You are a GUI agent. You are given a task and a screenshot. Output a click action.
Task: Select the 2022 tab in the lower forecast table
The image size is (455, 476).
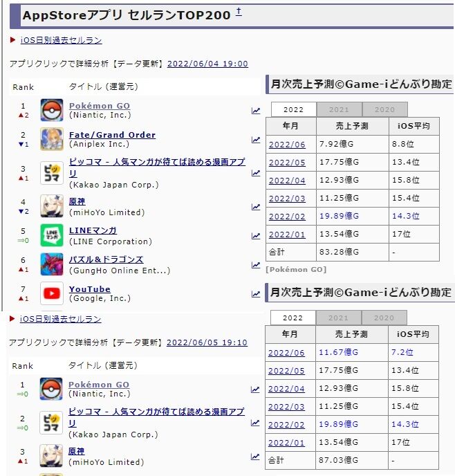tap(292, 318)
